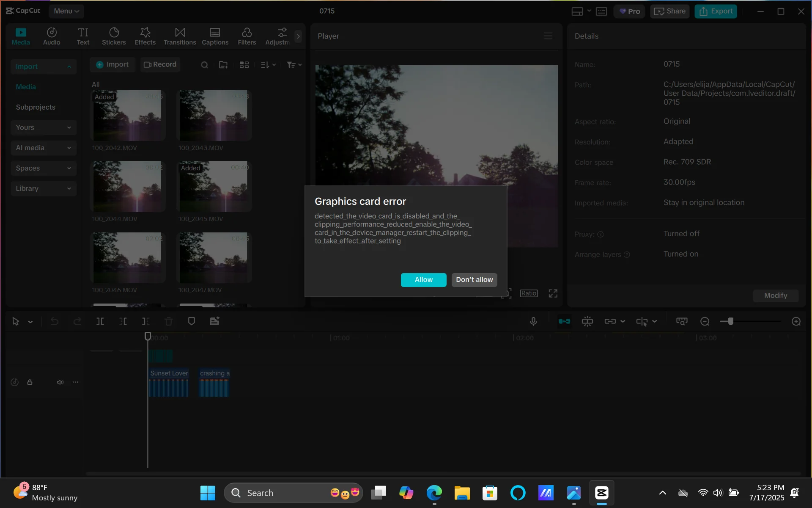Open the Player panel menu
The image size is (812, 508).
coord(548,36)
